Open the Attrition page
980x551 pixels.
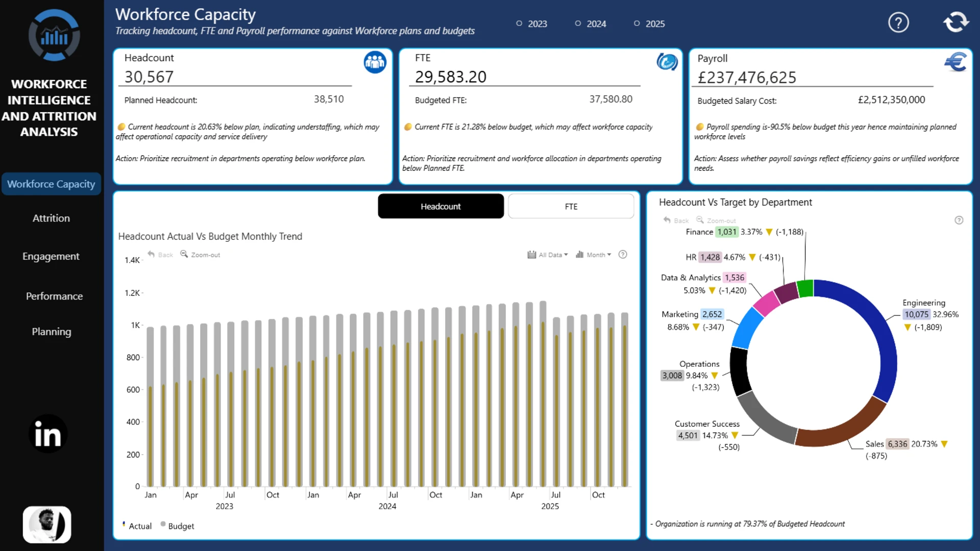[51, 218]
